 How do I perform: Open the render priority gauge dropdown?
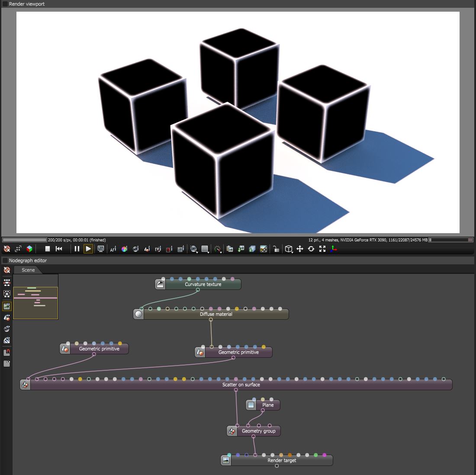point(217,249)
